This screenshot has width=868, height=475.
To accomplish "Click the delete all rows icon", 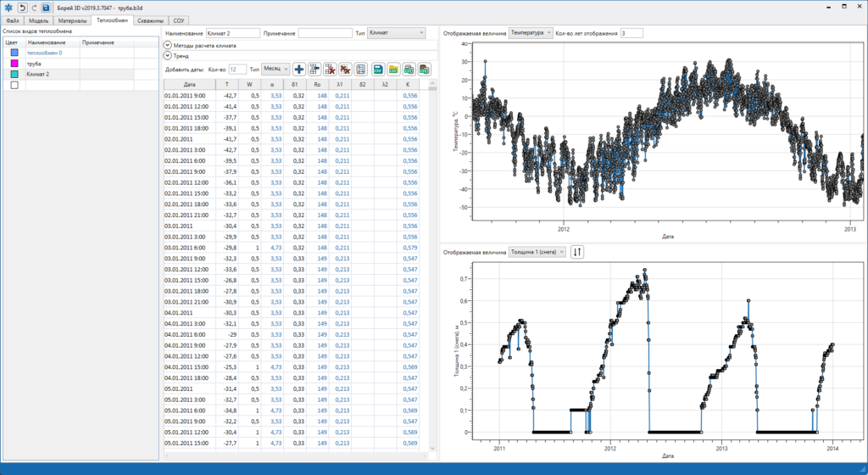I will (x=346, y=70).
